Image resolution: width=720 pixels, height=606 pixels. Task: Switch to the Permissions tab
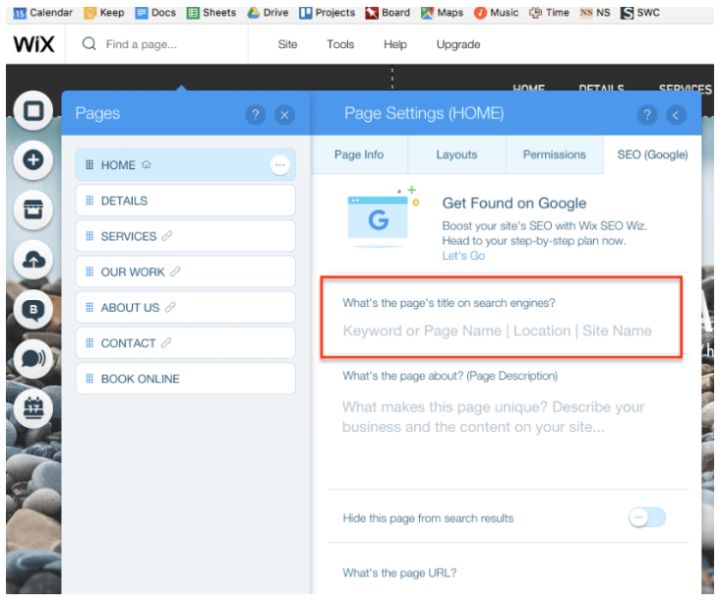coord(554,155)
